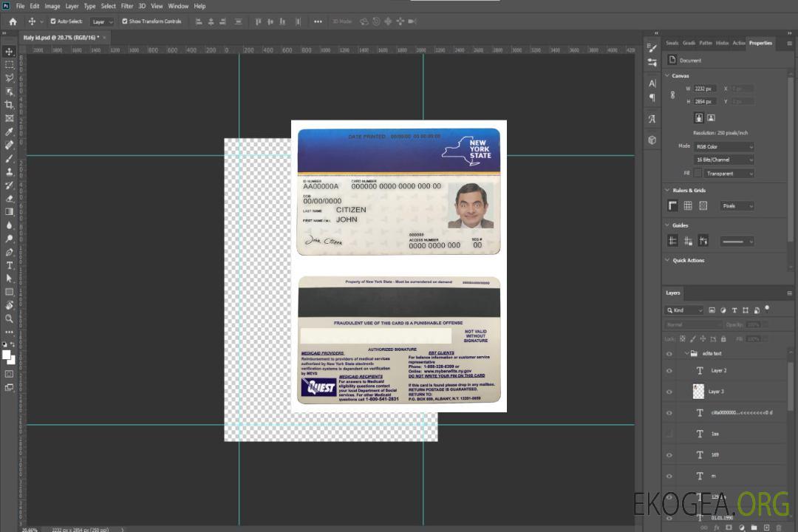The height and width of the screenshot is (532, 798).
Task: Click the Home icon in options bar
Action: coord(13,21)
